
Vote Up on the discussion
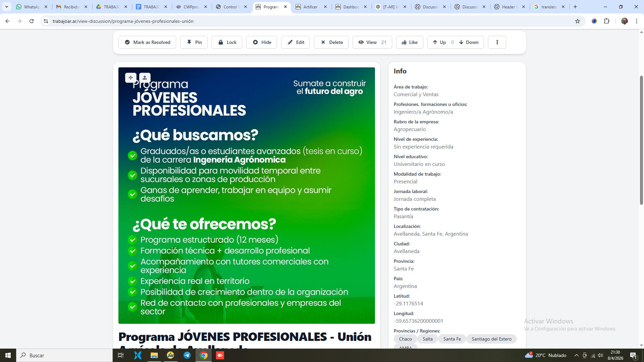[439, 42]
